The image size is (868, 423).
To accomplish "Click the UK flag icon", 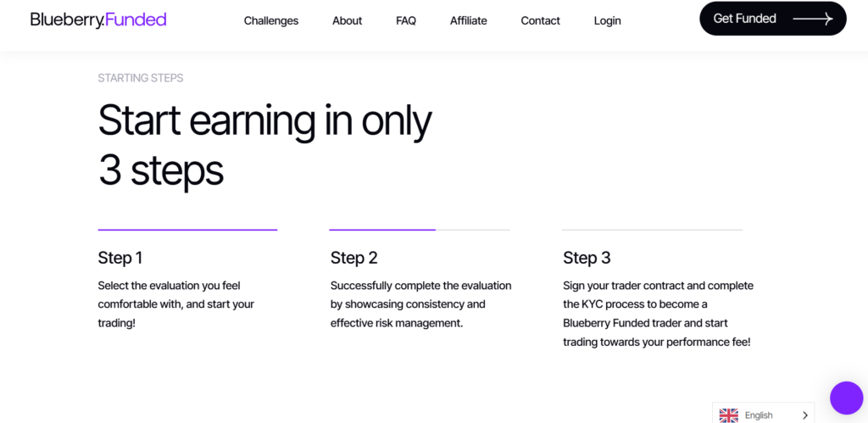I will pyautogui.click(x=728, y=415).
